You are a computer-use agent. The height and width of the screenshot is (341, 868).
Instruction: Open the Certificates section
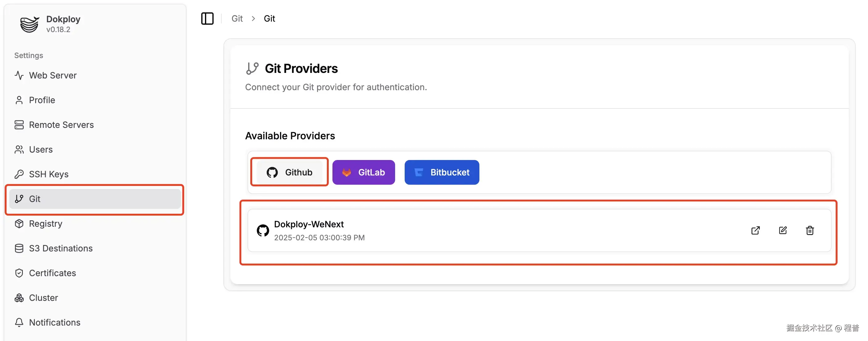click(x=52, y=273)
